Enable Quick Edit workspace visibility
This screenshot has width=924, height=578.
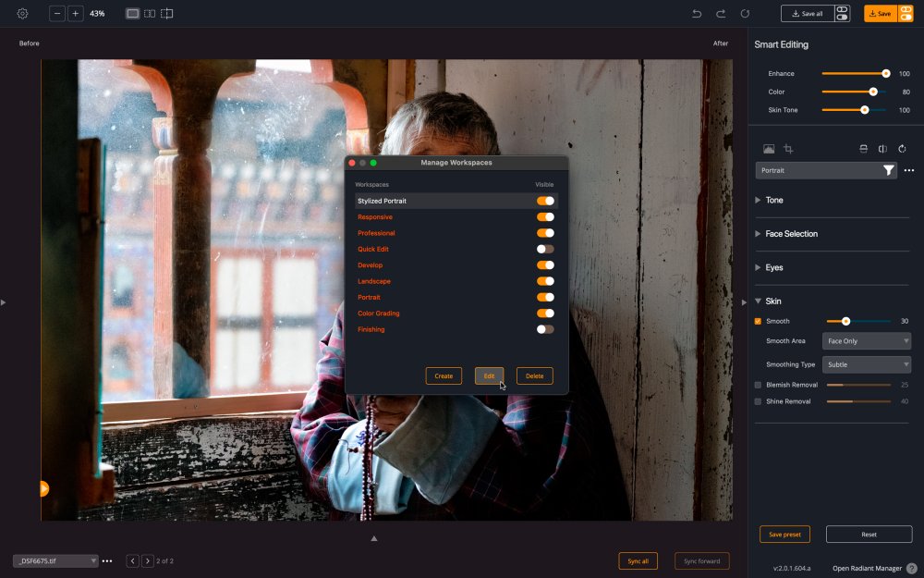pyautogui.click(x=545, y=249)
